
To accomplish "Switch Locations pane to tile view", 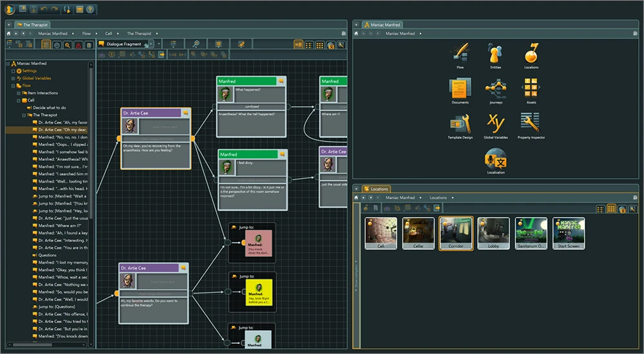I will coord(611,209).
